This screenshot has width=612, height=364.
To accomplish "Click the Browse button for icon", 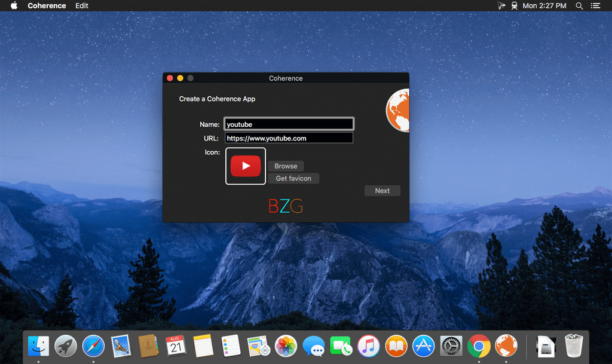I will pyautogui.click(x=286, y=166).
